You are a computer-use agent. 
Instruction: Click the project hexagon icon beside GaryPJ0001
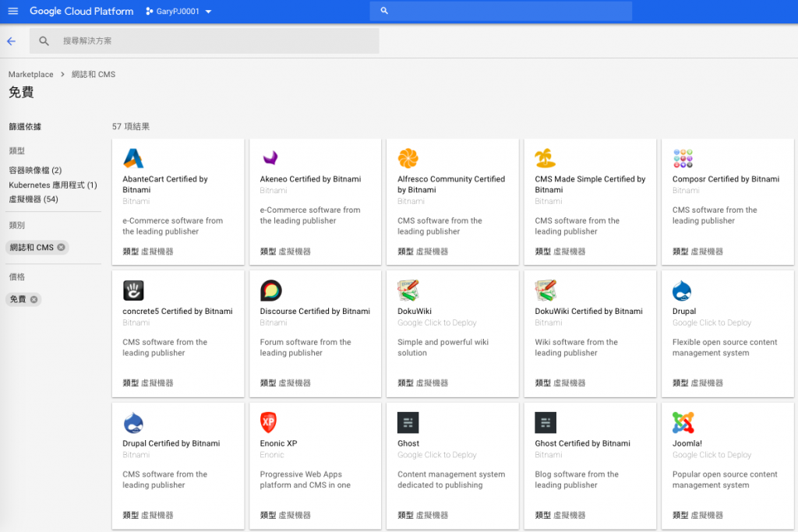[149, 11]
